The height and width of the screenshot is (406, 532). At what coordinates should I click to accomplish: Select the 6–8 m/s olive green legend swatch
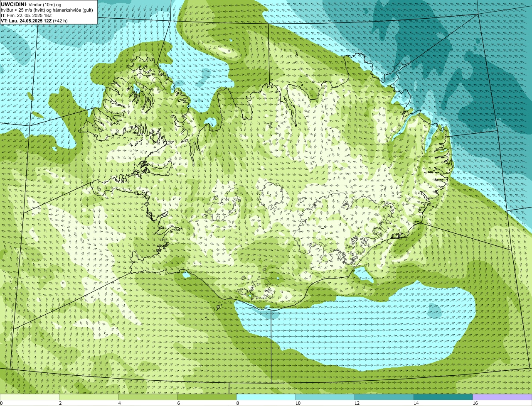(207, 397)
